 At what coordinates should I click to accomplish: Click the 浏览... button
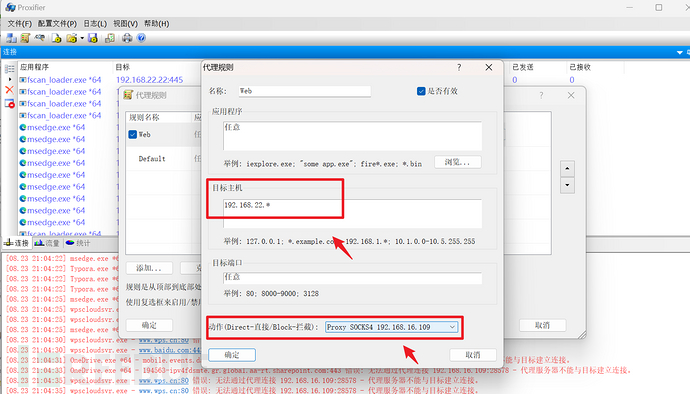click(458, 162)
